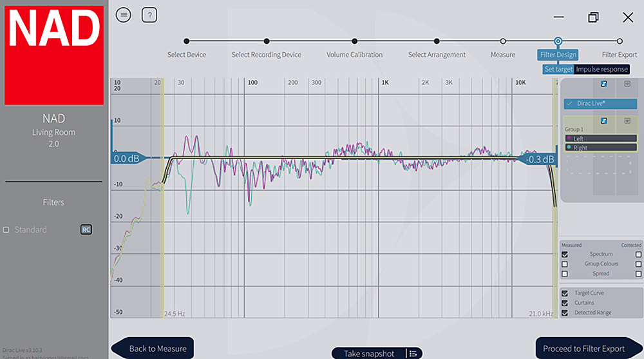644x359 pixels.
Task: Click the NAD logo
Action: (x=54, y=55)
